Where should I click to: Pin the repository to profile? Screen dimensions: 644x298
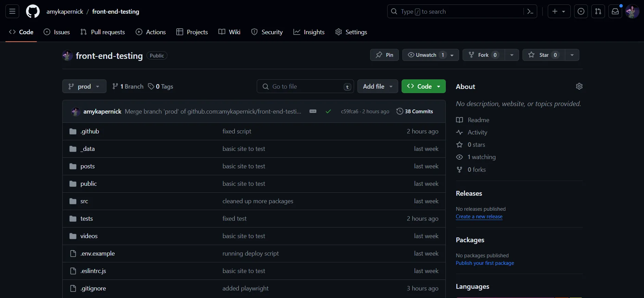click(x=384, y=55)
